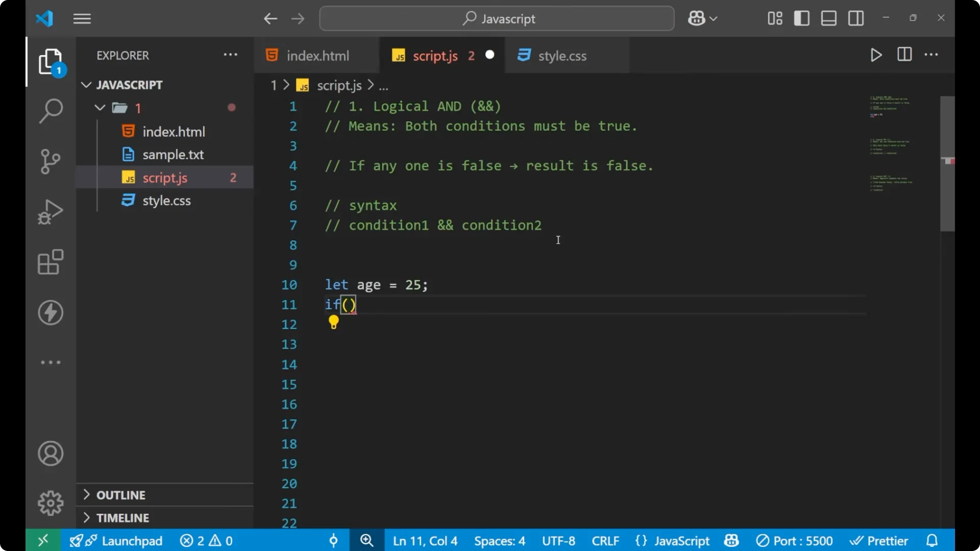Expand the TIMELINE section

coord(122,517)
